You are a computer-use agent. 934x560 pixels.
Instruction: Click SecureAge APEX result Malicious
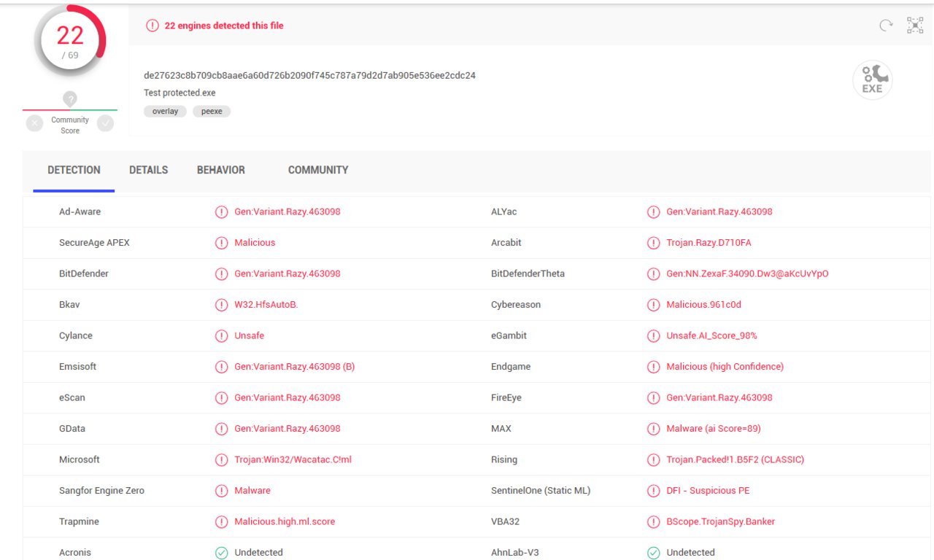(x=255, y=243)
